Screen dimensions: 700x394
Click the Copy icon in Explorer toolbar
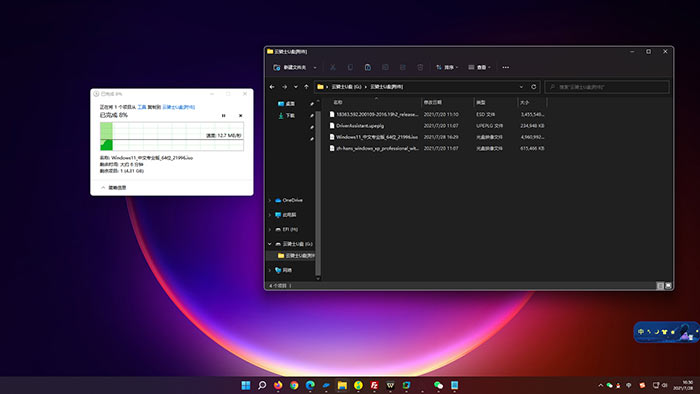tap(350, 67)
